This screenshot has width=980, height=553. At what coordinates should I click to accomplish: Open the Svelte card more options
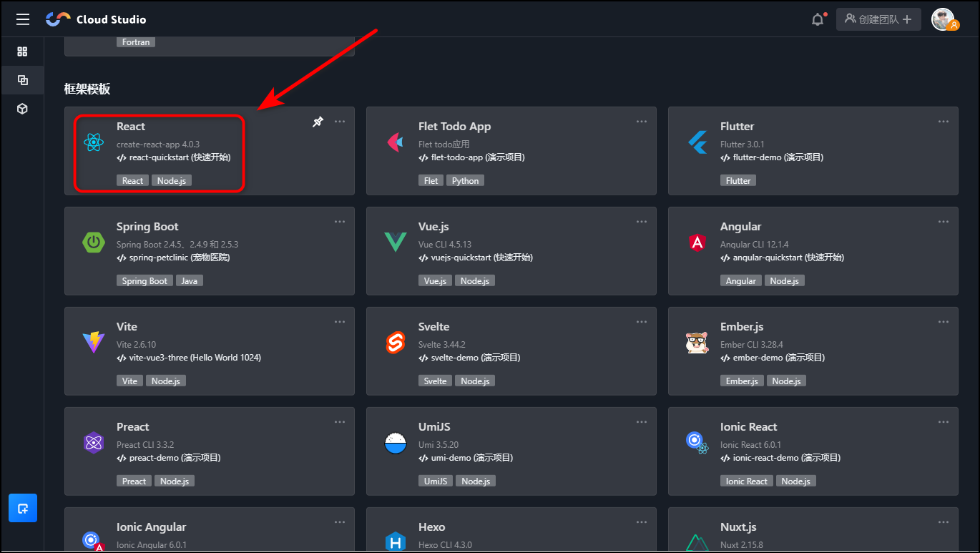[642, 322]
